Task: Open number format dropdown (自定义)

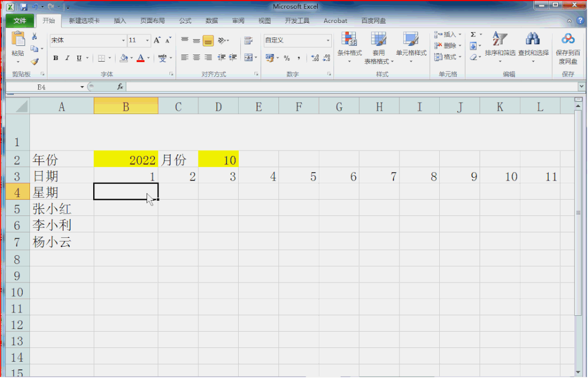Action: point(328,40)
